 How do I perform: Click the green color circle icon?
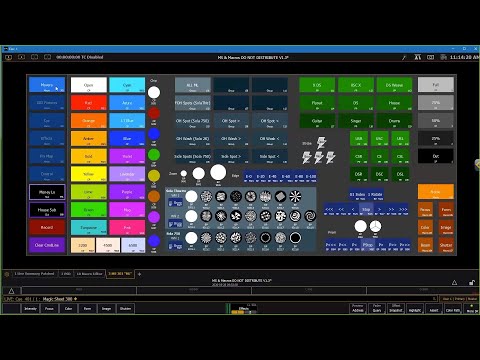[x=154, y=155]
